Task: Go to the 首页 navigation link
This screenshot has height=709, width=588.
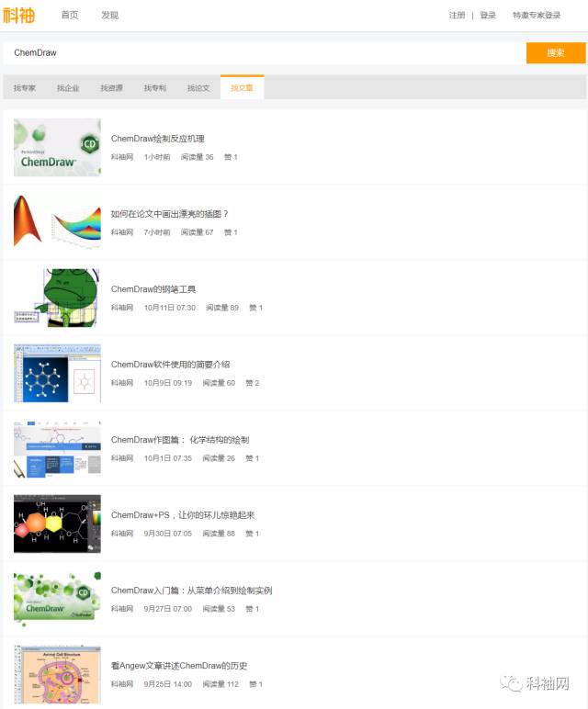Action: point(70,15)
